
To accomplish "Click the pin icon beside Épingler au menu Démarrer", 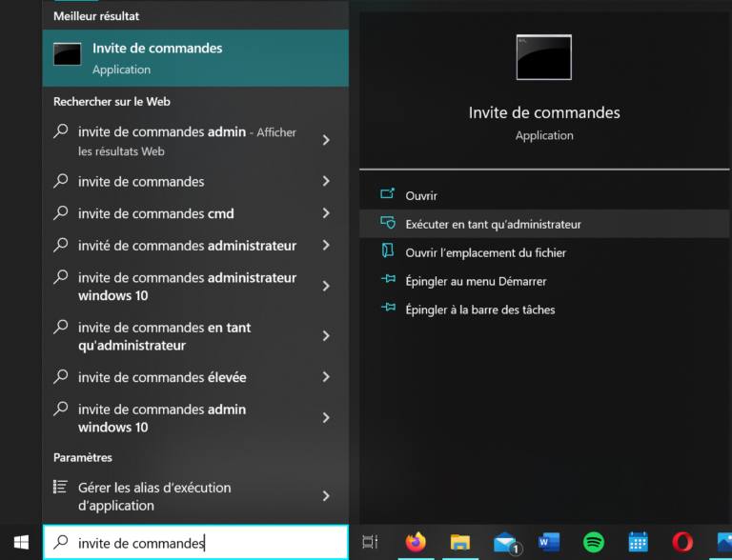I will tap(388, 279).
